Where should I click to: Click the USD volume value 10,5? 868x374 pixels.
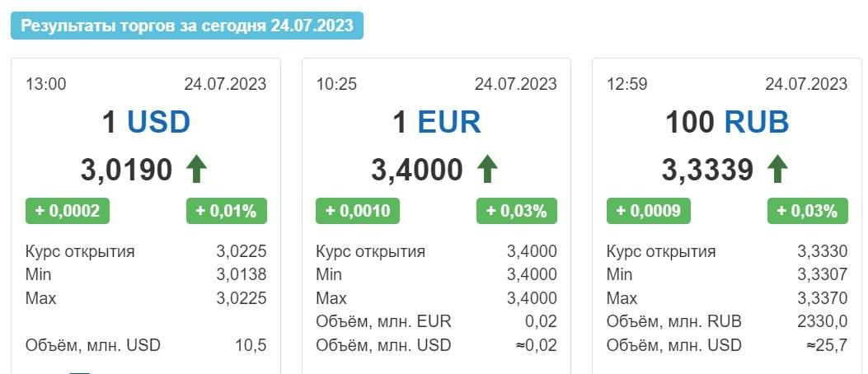pyautogui.click(x=251, y=346)
